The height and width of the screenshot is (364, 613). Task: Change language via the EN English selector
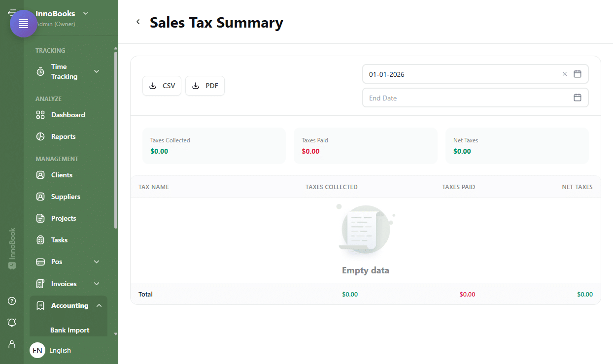click(x=50, y=350)
